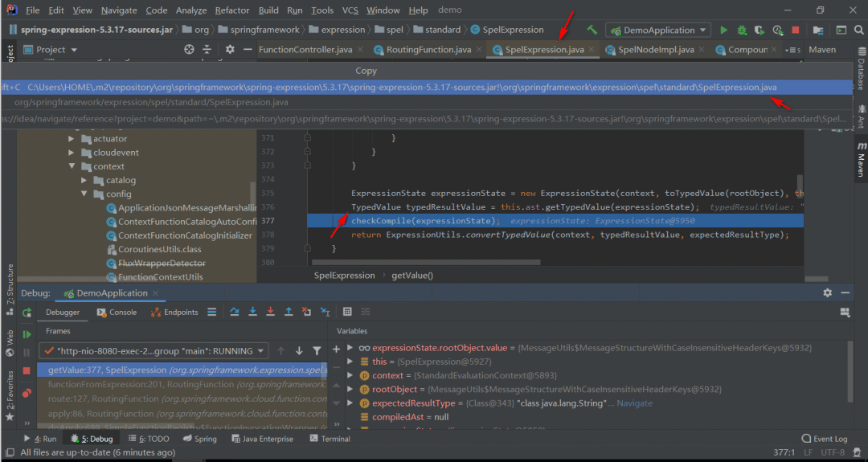Image resolution: width=868 pixels, height=462 pixels.
Task: Click Run to Cursor debugger icon
Action: coord(325,312)
